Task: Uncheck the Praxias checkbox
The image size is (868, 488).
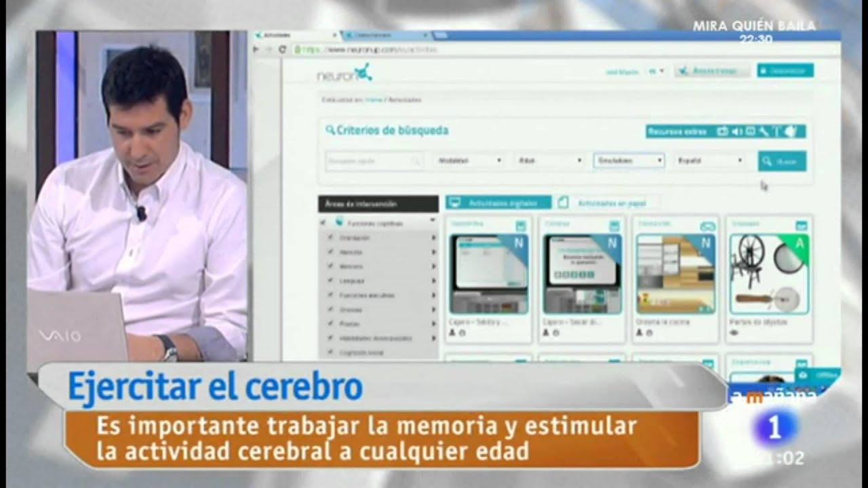Action: [x=330, y=324]
